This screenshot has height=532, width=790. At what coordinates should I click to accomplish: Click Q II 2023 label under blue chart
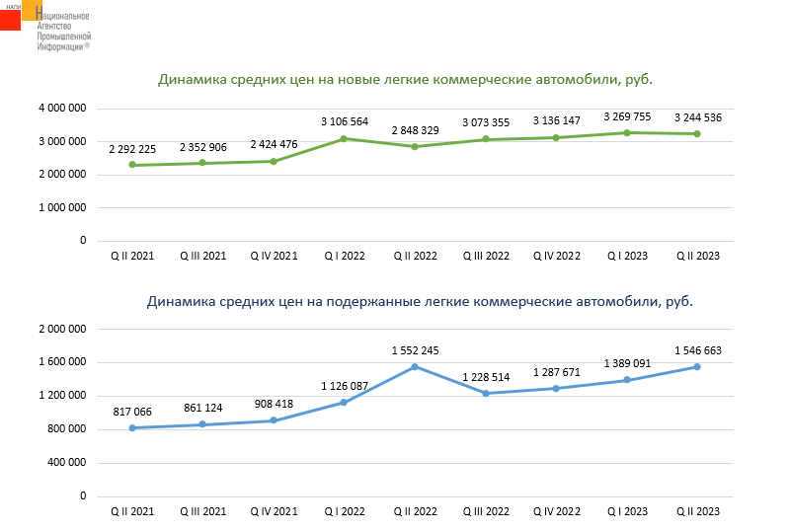click(697, 511)
